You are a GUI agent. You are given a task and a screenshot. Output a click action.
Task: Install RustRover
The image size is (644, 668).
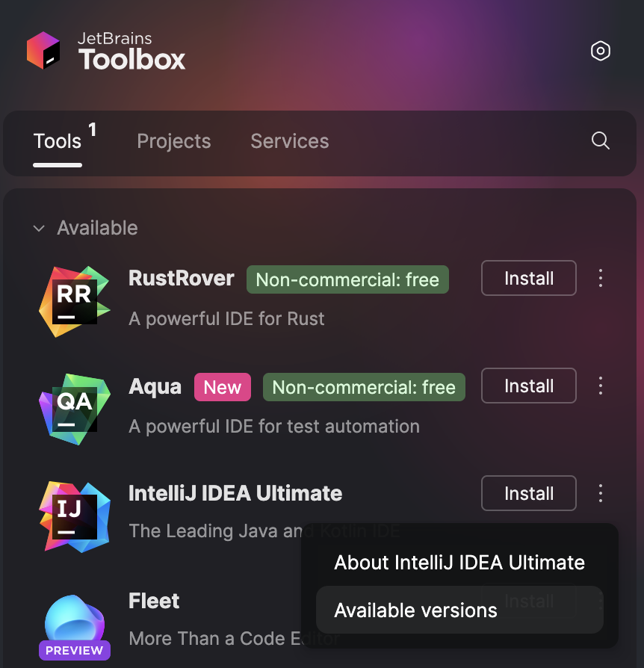click(528, 278)
